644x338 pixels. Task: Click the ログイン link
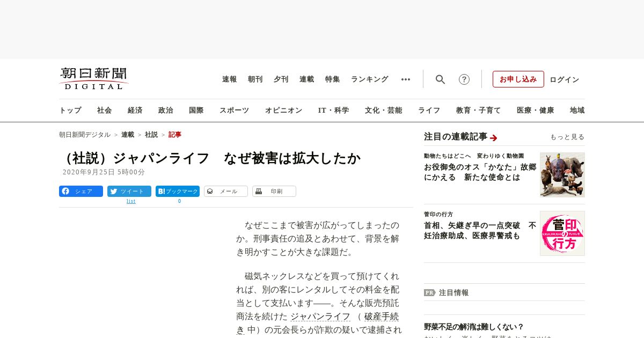565,79
